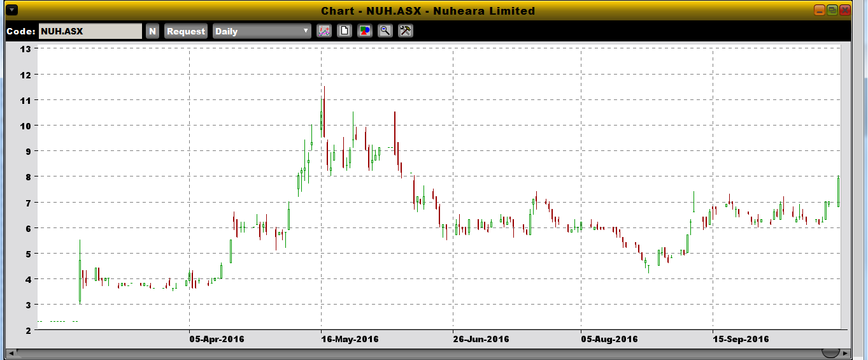
Task: Open the chart window menu arrow
Action: pos(11,10)
